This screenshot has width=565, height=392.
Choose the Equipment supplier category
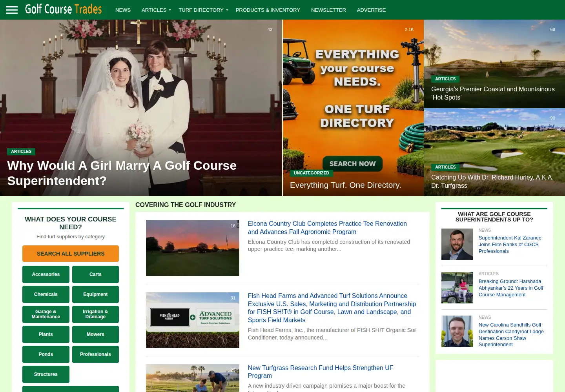point(95,294)
